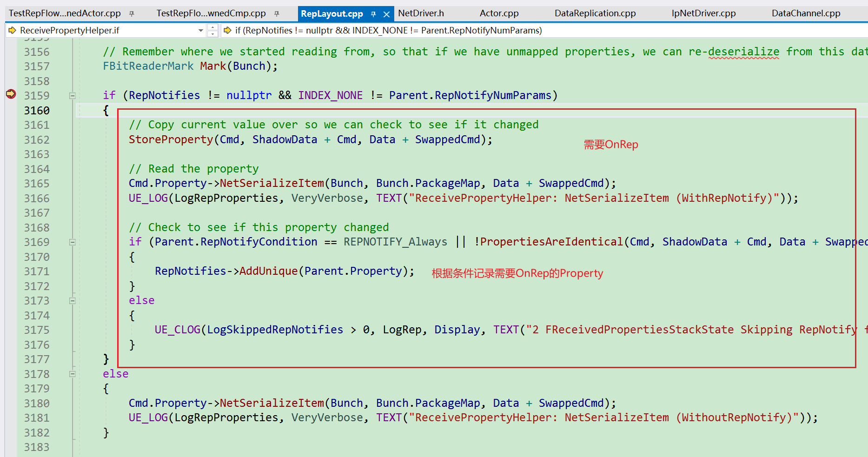Screen dimensions: 868x457
Task: Click RepNotifyNumParams on line 3159
Action: [x=493, y=95]
